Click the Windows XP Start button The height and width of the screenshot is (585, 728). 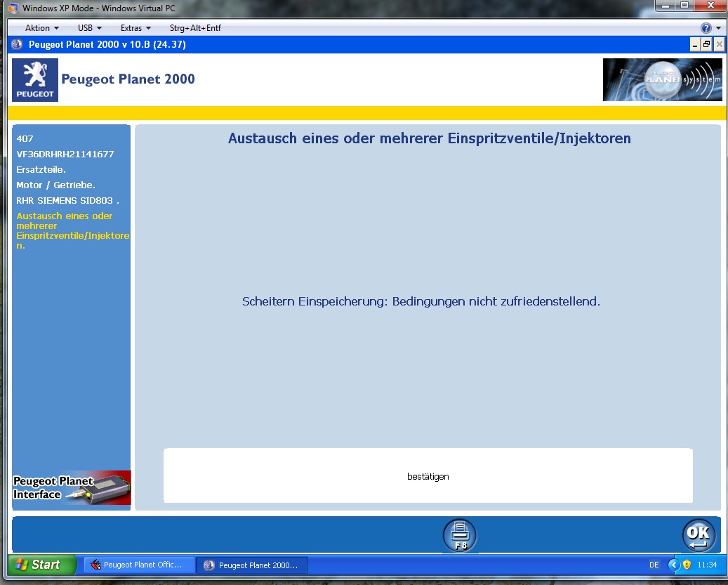(42, 565)
